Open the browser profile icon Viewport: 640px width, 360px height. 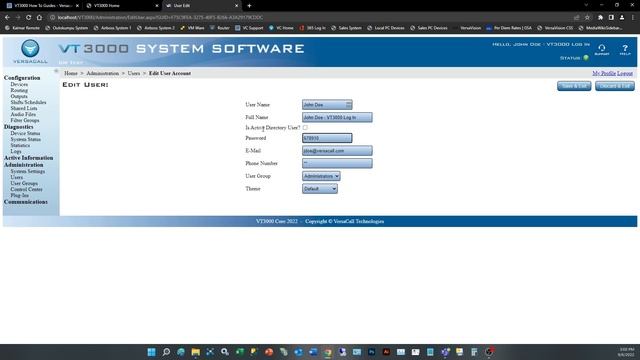coord(622,18)
